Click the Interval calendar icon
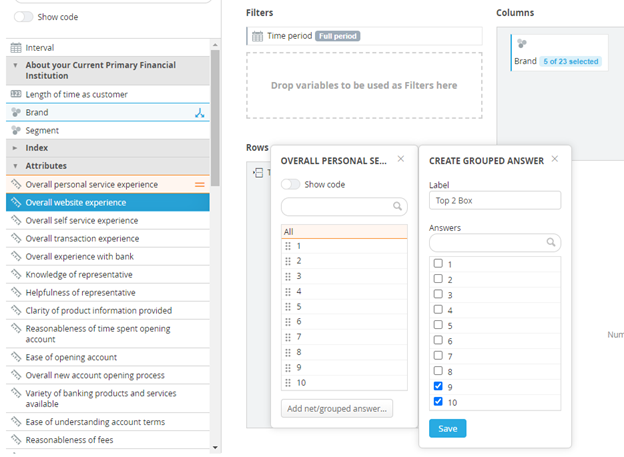This screenshot has width=624, height=457. (x=16, y=48)
